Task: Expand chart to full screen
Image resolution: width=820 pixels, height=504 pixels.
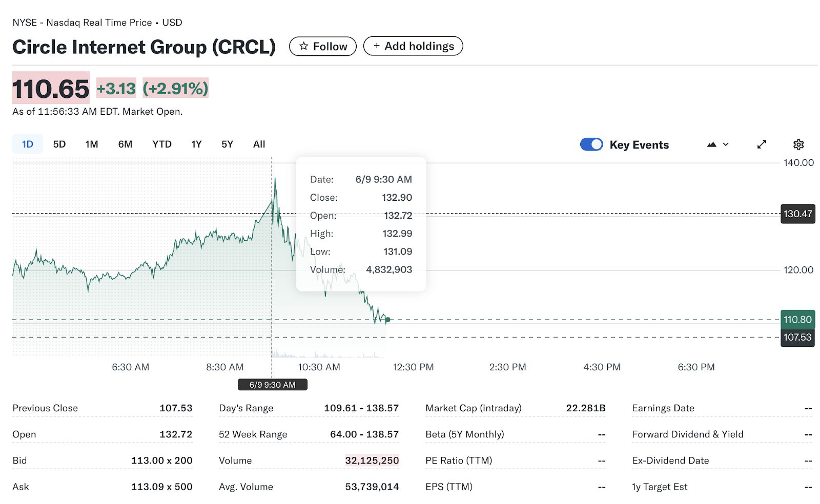Action: (762, 144)
